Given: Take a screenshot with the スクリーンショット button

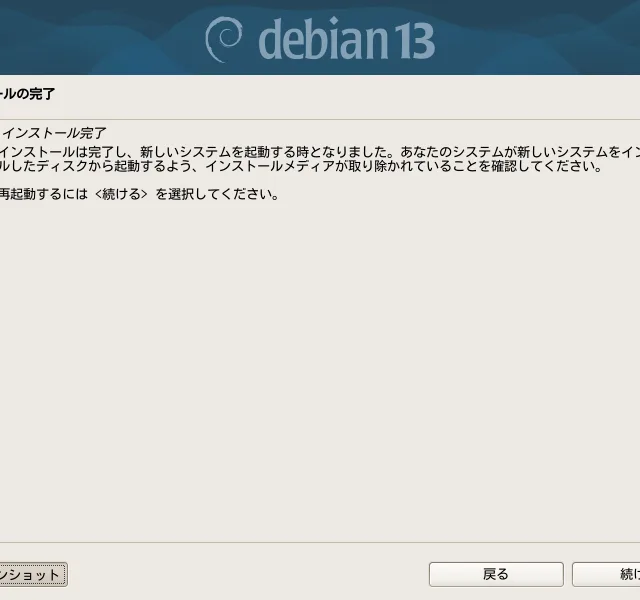Looking at the screenshot, I should [x=33, y=575].
